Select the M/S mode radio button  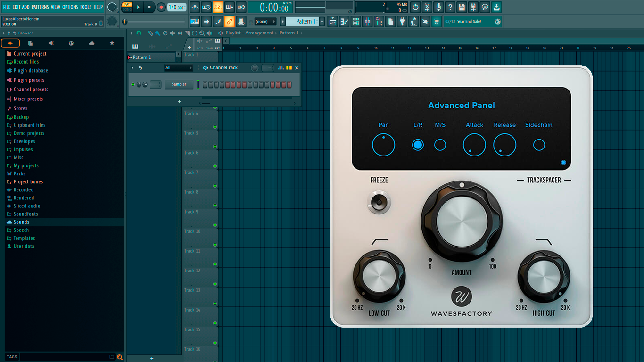440,145
